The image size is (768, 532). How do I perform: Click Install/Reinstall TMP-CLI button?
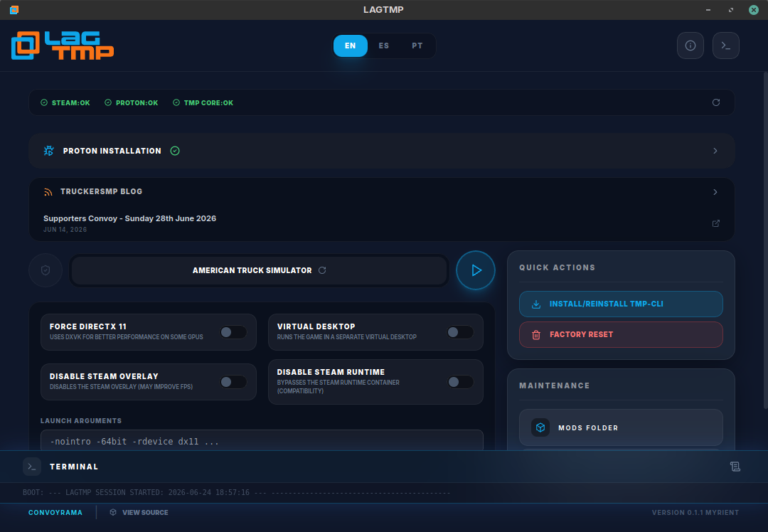point(621,304)
